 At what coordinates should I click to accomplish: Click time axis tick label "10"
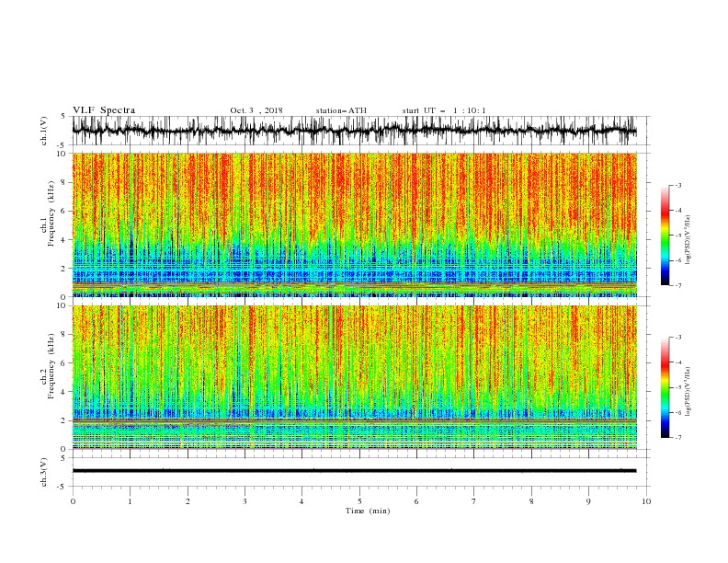(646, 501)
